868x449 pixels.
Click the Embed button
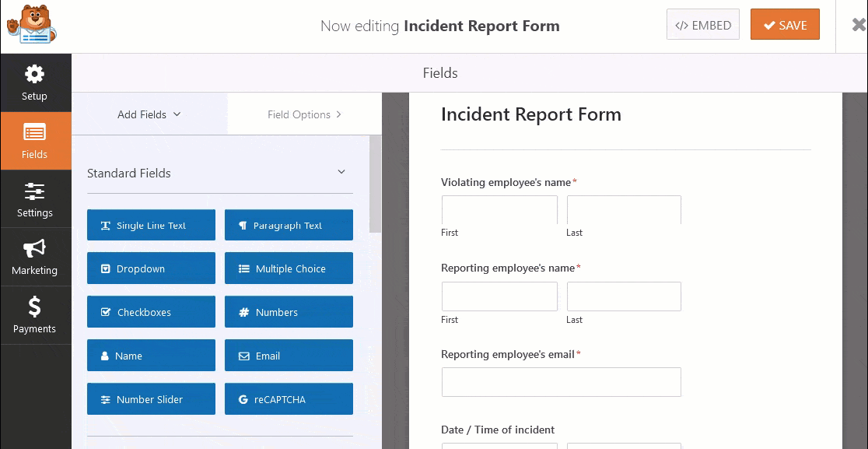click(702, 25)
